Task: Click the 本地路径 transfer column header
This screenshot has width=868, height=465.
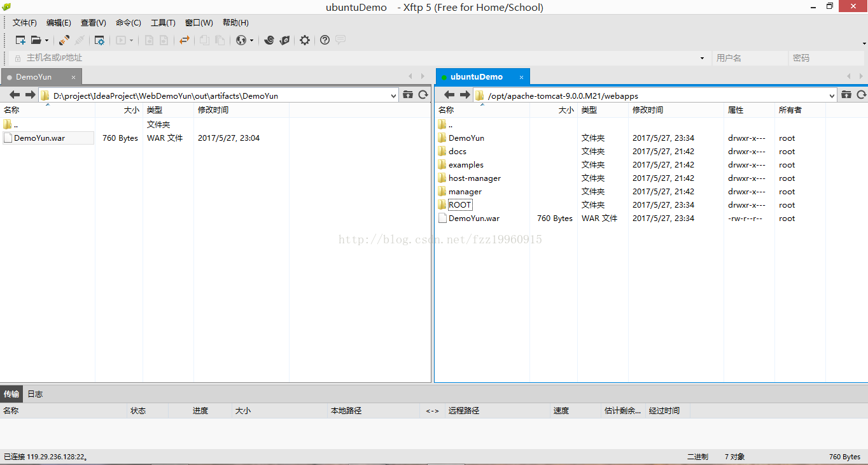Action: click(x=373, y=411)
